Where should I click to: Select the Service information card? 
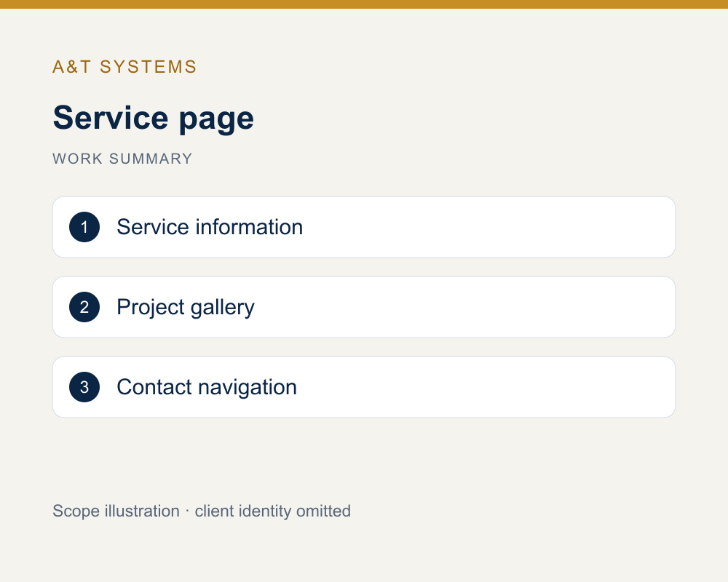coord(364,227)
